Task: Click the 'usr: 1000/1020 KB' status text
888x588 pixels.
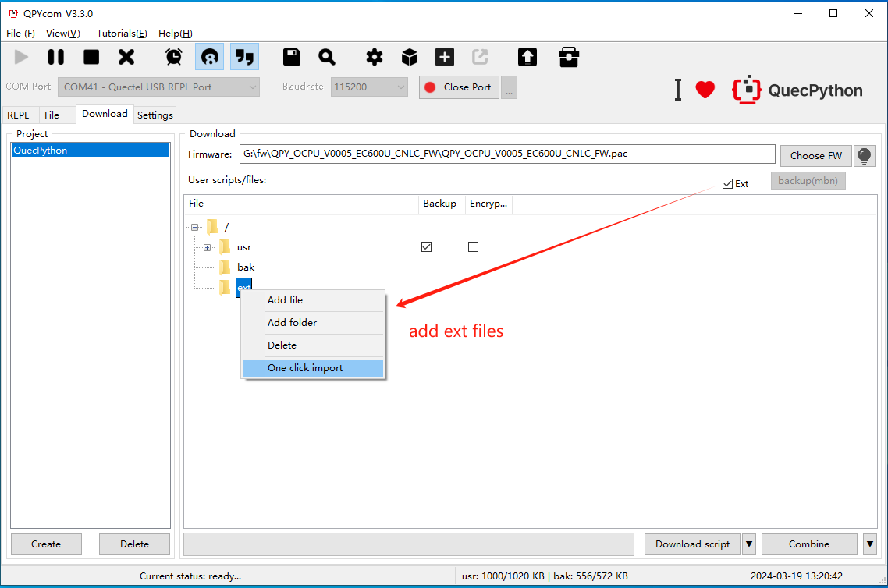Action: (503, 576)
